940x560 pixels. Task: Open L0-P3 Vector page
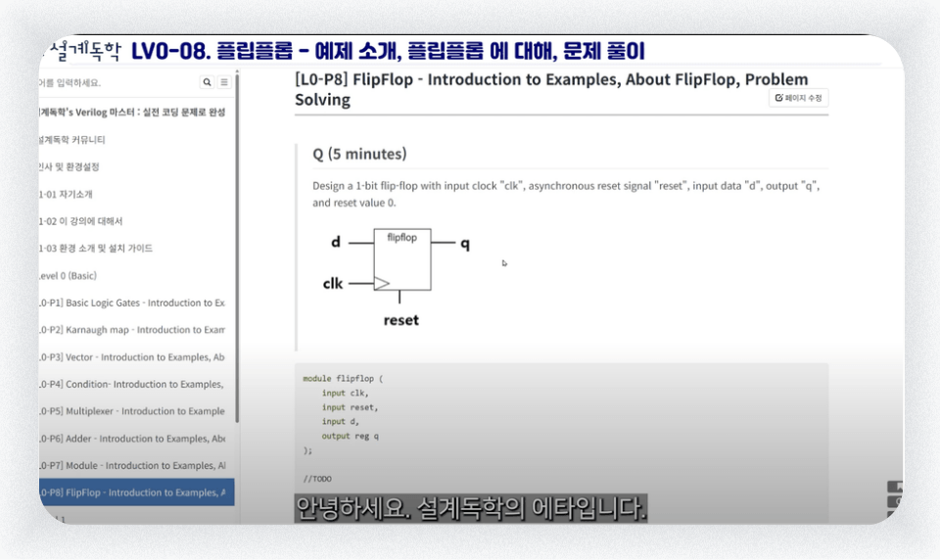click(x=132, y=357)
